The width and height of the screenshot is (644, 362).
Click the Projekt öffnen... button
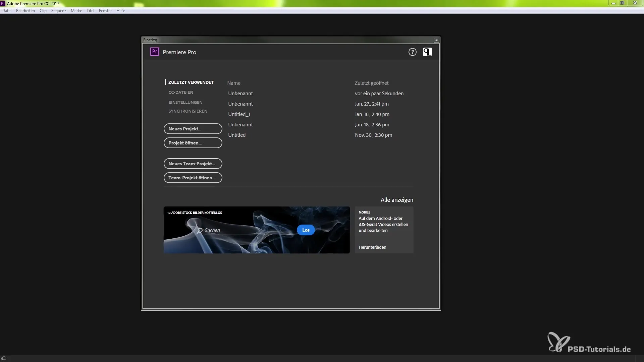193,143
